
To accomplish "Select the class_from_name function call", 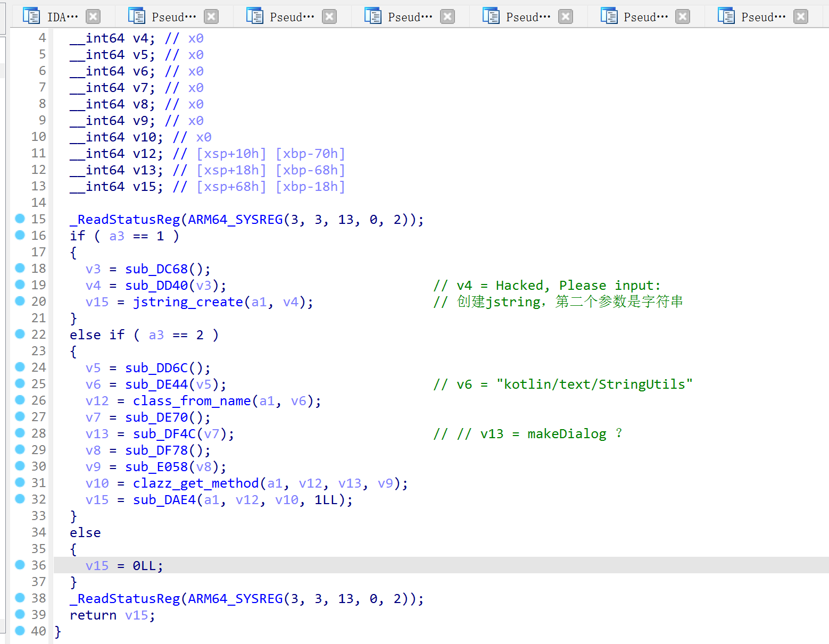I will pyautogui.click(x=192, y=401).
